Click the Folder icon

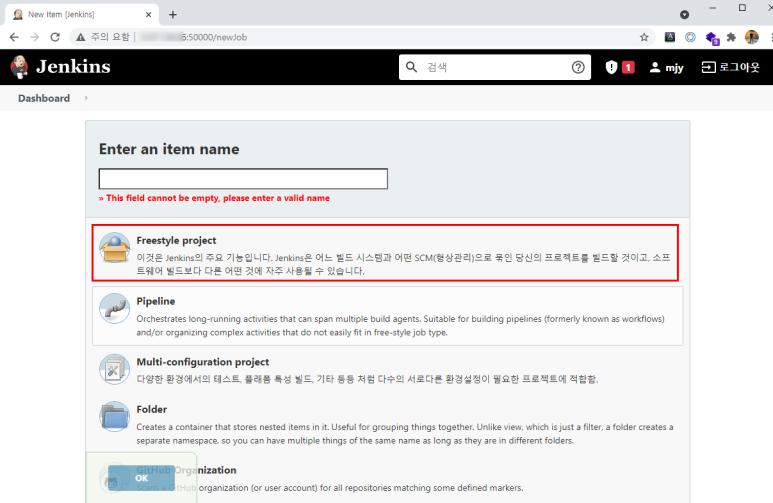pos(114,416)
